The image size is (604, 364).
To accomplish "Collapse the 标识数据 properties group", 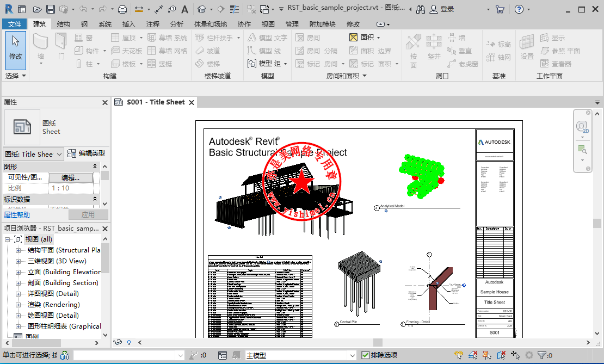I will coord(95,199).
